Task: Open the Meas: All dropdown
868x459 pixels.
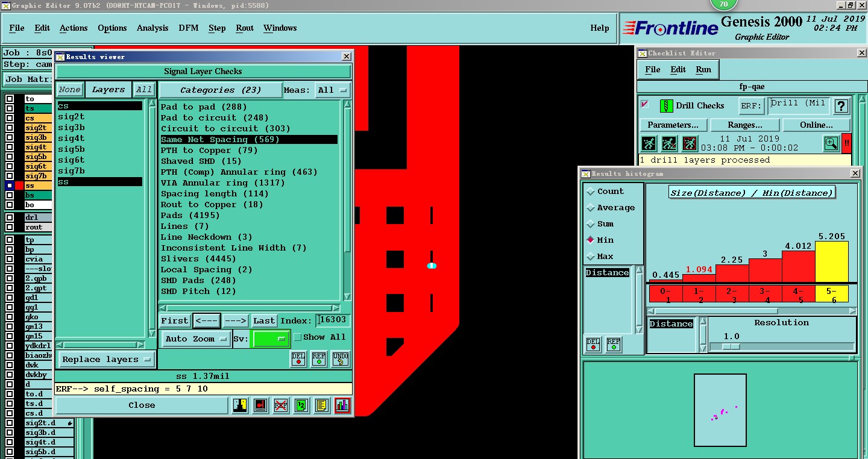Action: [x=333, y=90]
